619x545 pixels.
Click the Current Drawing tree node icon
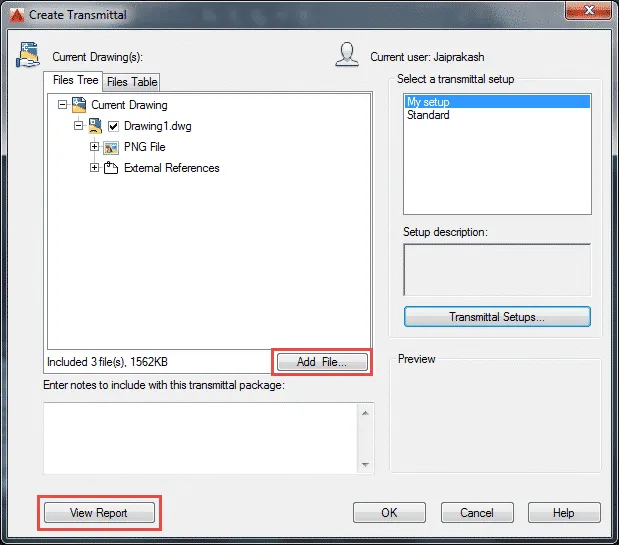[79, 105]
